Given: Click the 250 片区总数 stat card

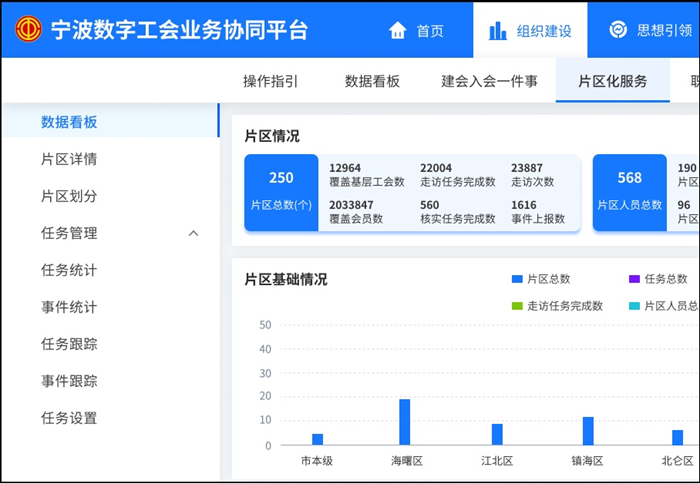Looking at the screenshot, I should (x=281, y=192).
